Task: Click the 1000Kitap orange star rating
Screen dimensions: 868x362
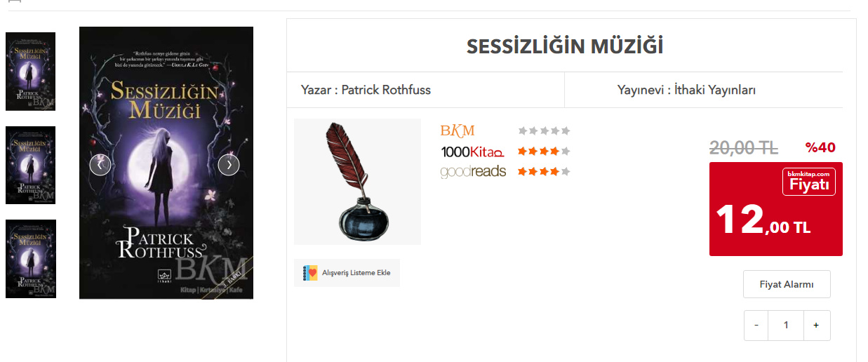Action: [x=544, y=151]
